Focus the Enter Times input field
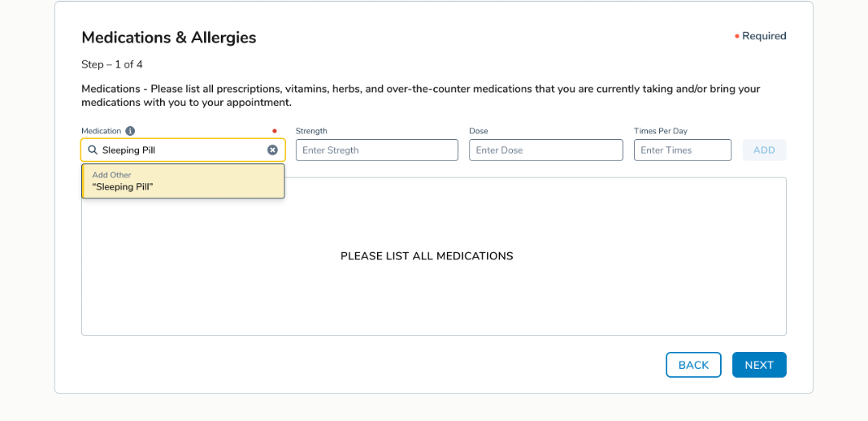This screenshot has height=421, width=868. 682,150
